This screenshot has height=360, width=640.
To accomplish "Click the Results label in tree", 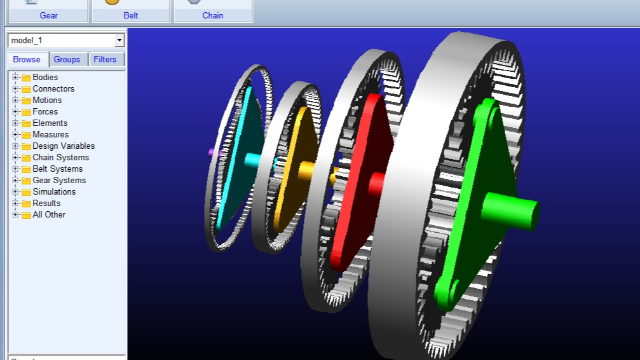I will click(46, 203).
